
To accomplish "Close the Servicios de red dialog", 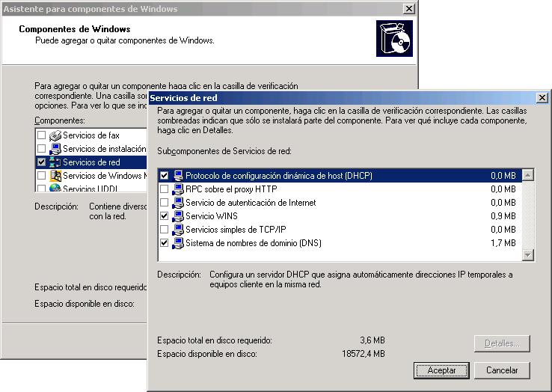I will click(542, 97).
